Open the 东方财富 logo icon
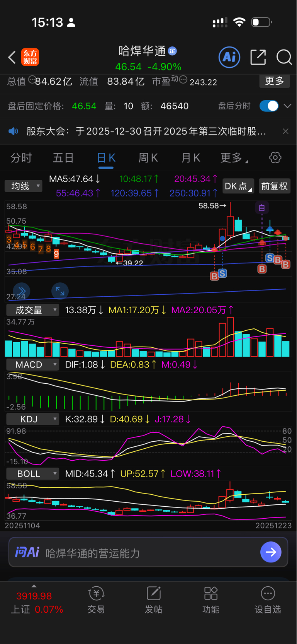This screenshot has width=297, height=644. click(30, 58)
